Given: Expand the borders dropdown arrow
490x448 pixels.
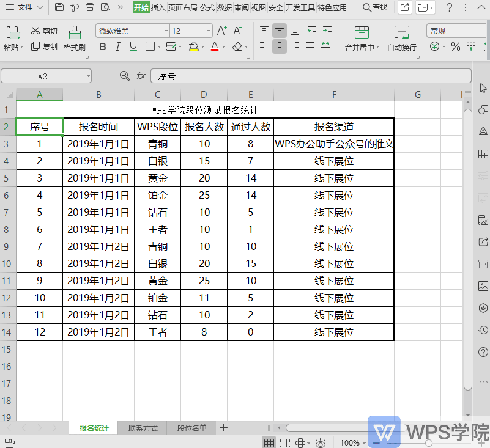Looking at the screenshot, I should click(x=159, y=47).
